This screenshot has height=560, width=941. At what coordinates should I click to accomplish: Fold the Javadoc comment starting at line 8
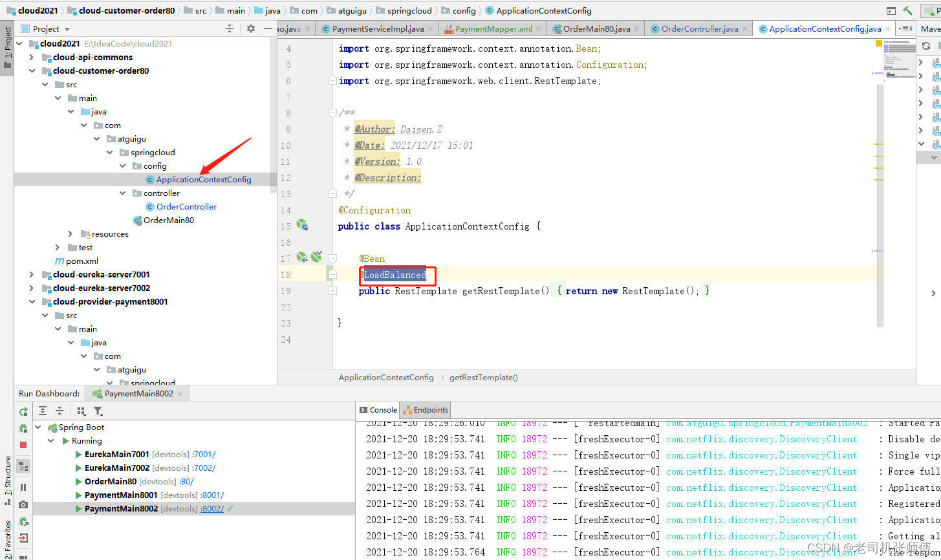tap(332, 113)
